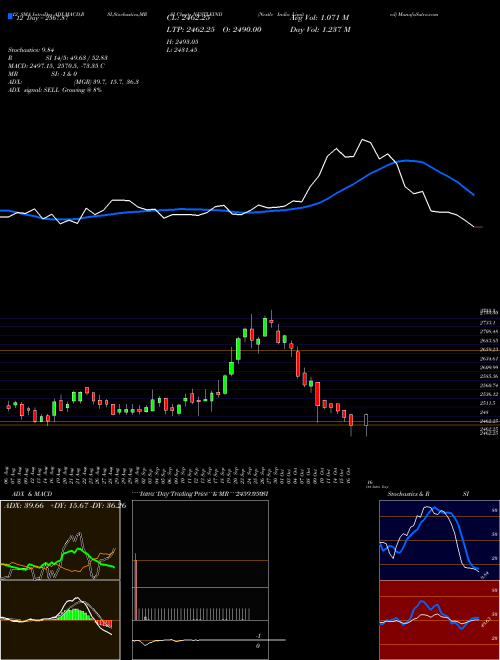Click the 'Day Vol: 1.237 M' label
This screenshot has width=500, height=660.
point(320,29)
